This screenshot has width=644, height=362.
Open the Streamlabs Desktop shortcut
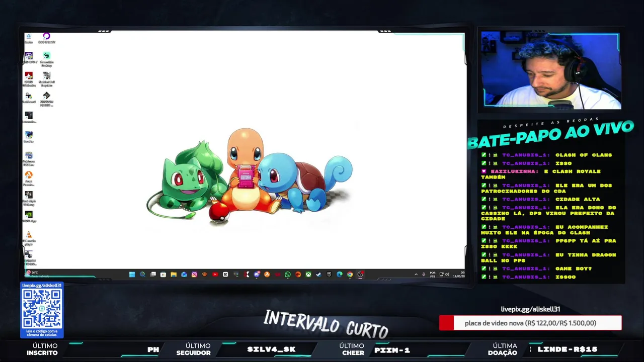pos(46,59)
